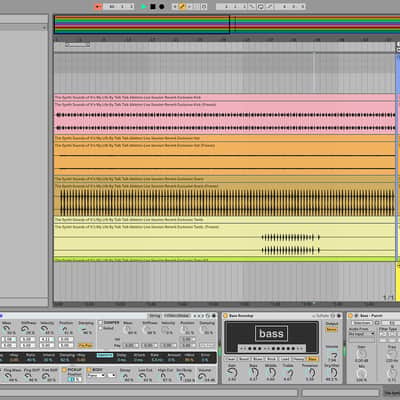The image size is (400, 400).
Task: Click the horizontal scrollbar at window bottom
Action: pyautogui.click(x=149, y=393)
